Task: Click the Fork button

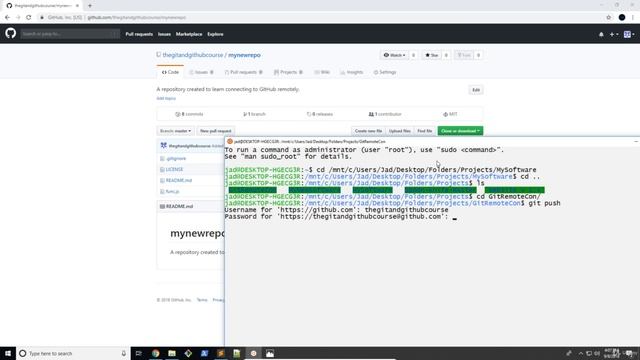Action: click(464, 55)
